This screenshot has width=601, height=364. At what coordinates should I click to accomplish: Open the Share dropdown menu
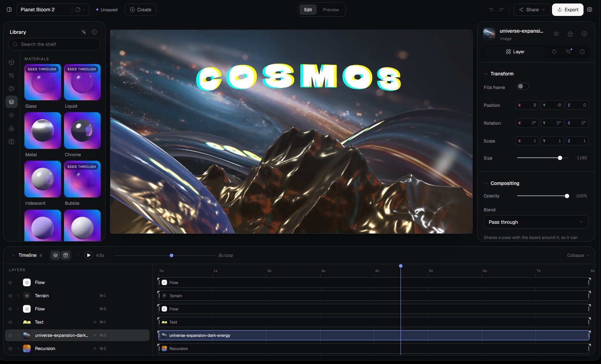(531, 10)
